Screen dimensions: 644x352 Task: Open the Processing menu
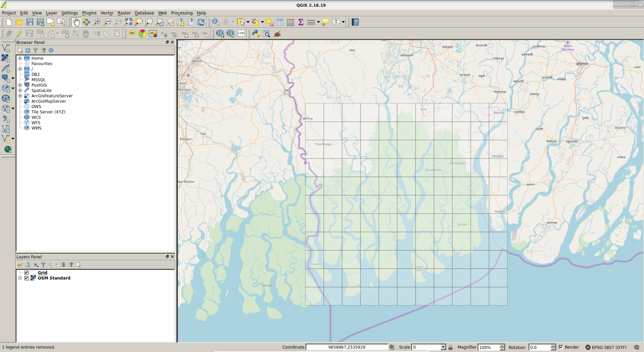[182, 13]
